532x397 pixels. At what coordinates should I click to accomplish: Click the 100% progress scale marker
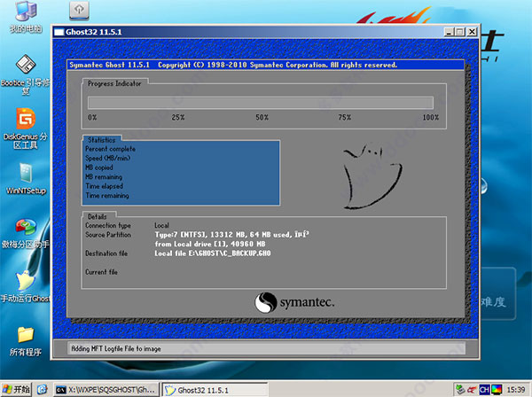(x=431, y=117)
